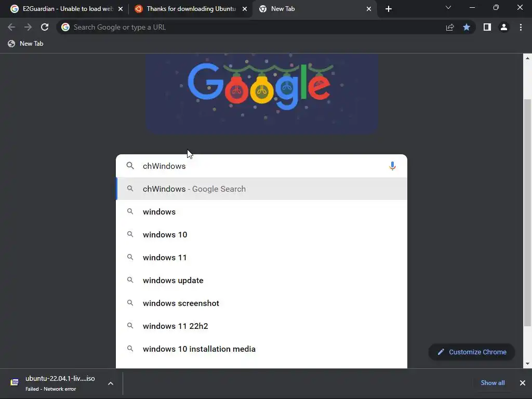Open the profile avatar menu
The height and width of the screenshot is (399, 532).
[x=504, y=27]
